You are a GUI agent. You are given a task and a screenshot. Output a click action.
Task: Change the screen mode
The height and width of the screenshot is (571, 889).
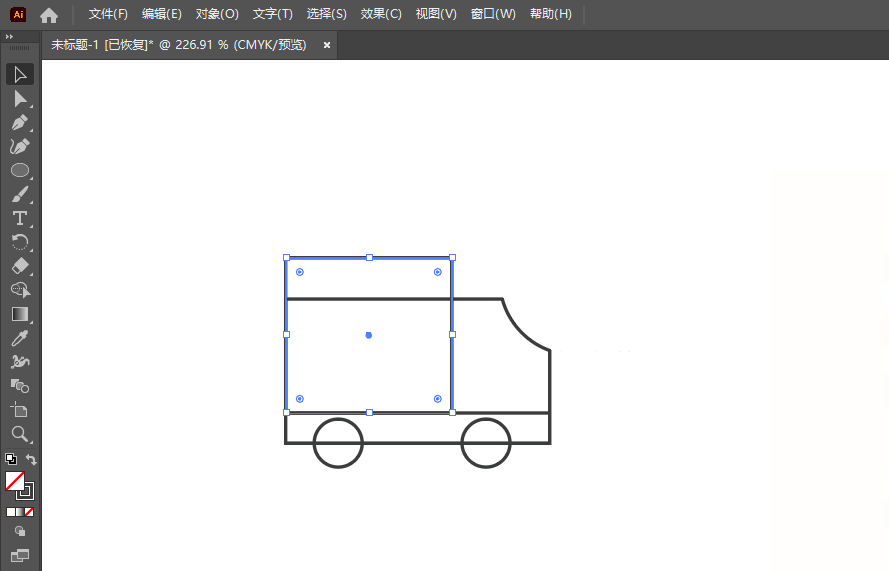point(20,556)
